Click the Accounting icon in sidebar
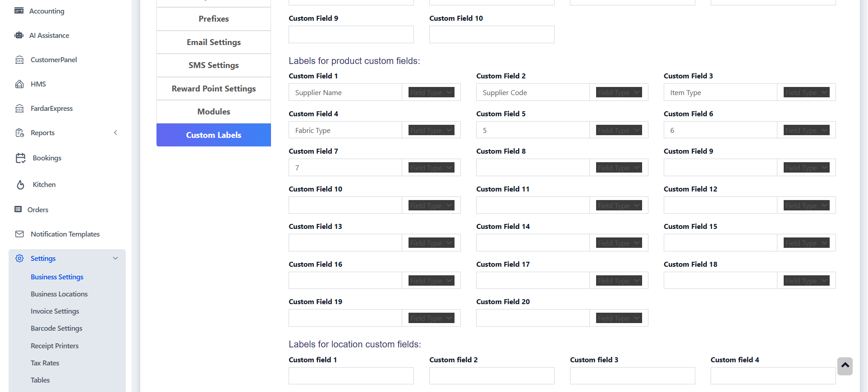Viewport: 868px width, 392px height. pos(19,11)
